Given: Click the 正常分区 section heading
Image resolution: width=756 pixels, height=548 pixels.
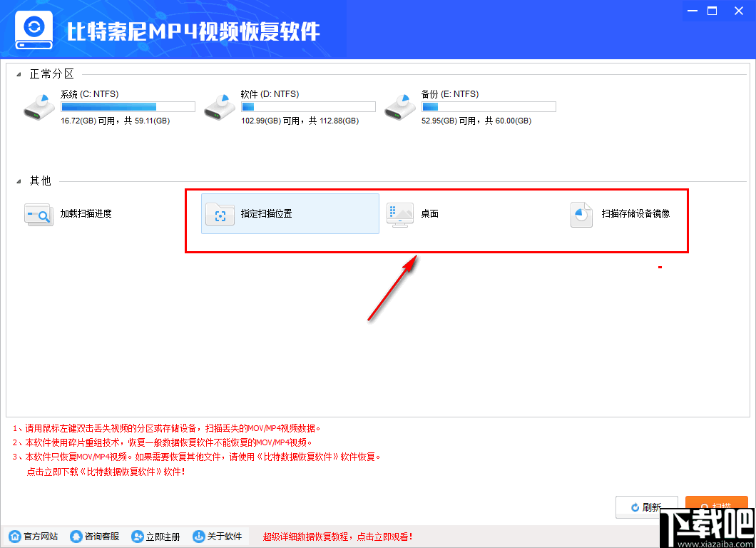Looking at the screenshot, I should point(51,73).
